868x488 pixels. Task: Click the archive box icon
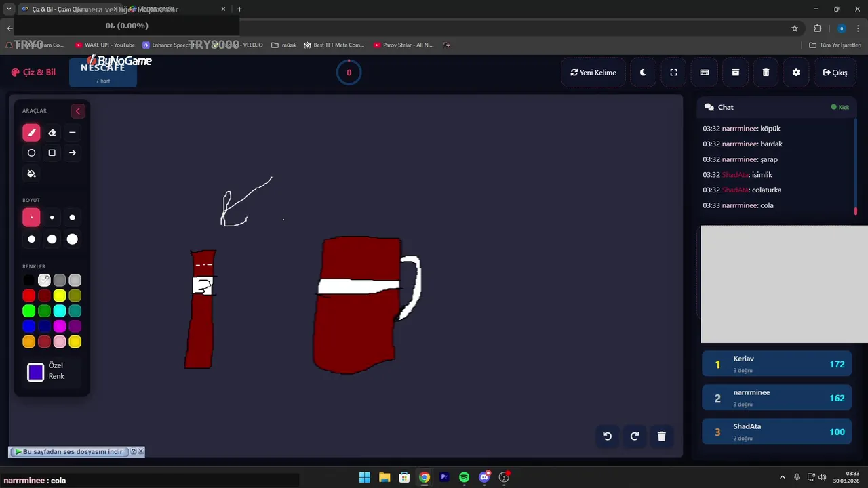tap(735, 73)
